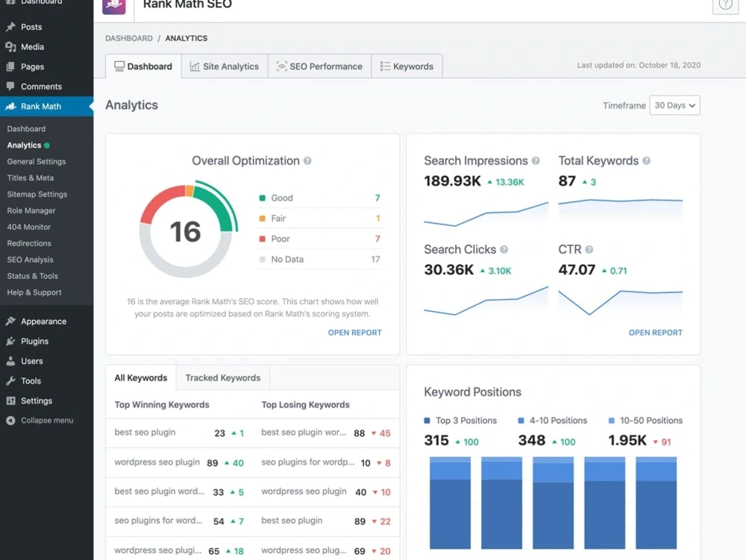
Task: Switch to the SEO Performance tab
Action: click(320, 66)
